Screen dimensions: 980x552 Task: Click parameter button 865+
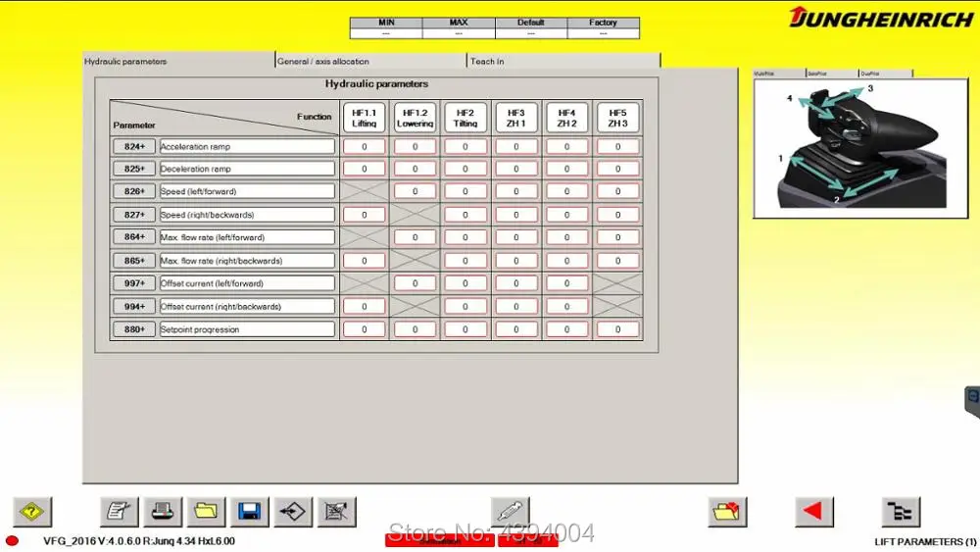click(134, 261)
